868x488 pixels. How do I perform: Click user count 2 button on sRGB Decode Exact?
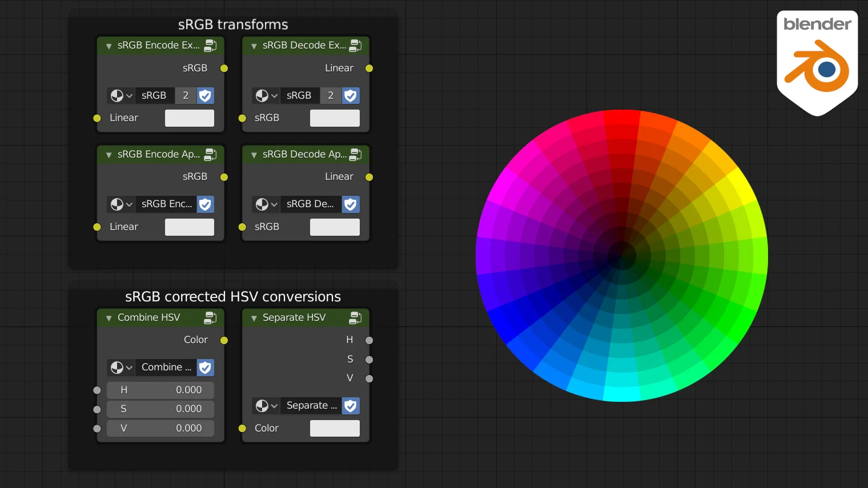click(x=331, y=96)
